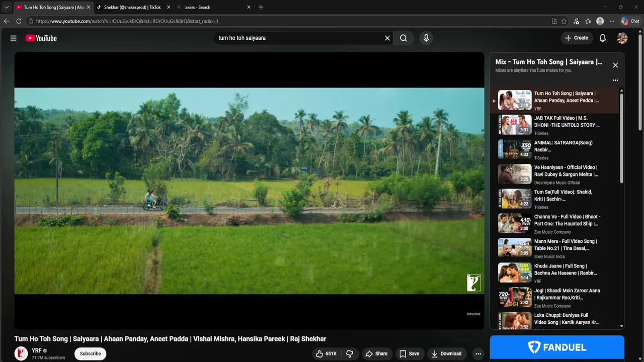Image resolution: width=644 pixels, height=362 pixels.
Task: Click the 71.7M subscribers text
Action: [48, 358]
